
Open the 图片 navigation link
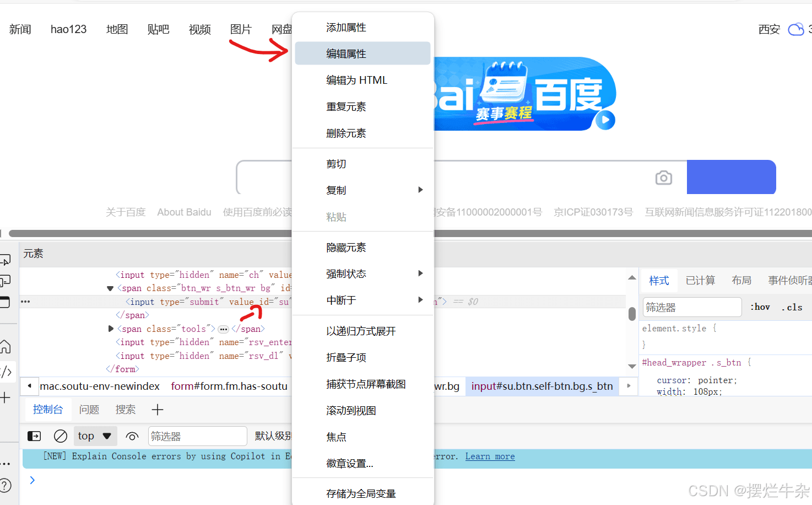pyautogui.click(x=241, y=29)
